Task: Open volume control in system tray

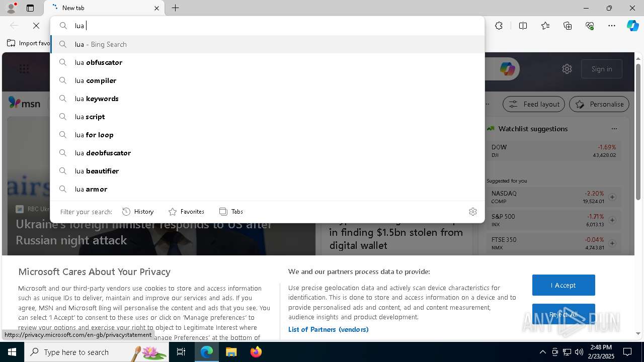Action: pyautogui.click(x=579, y=352)
